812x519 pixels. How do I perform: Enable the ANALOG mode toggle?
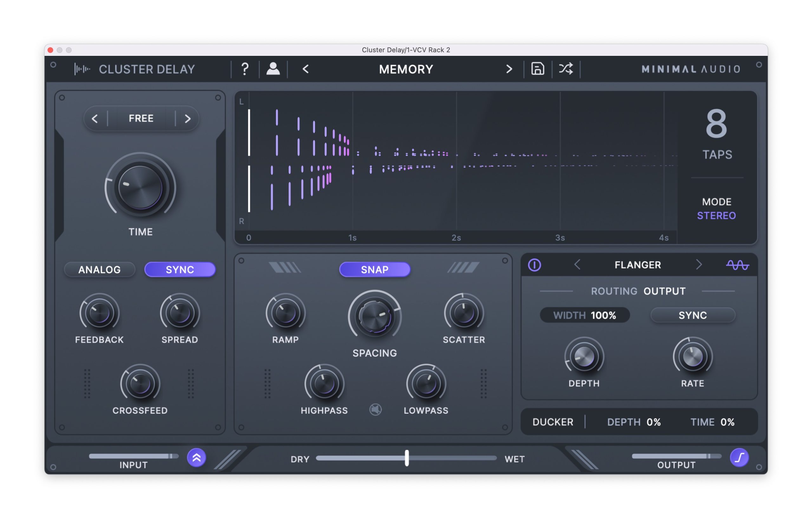coord(100,269)
